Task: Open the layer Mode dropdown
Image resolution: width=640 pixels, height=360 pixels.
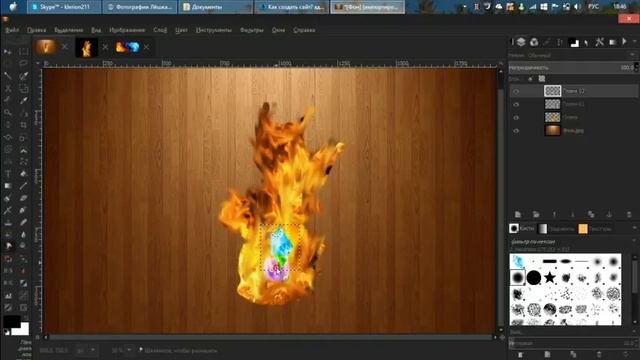Action: pyautogui.click(x=573, y=55)
